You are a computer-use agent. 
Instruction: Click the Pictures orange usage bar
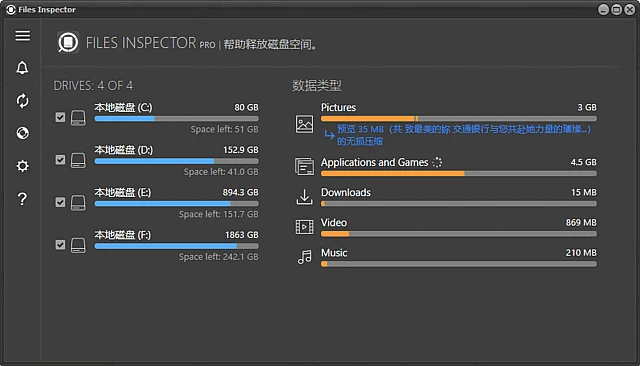pyautogui.click(x=459, y=119)
